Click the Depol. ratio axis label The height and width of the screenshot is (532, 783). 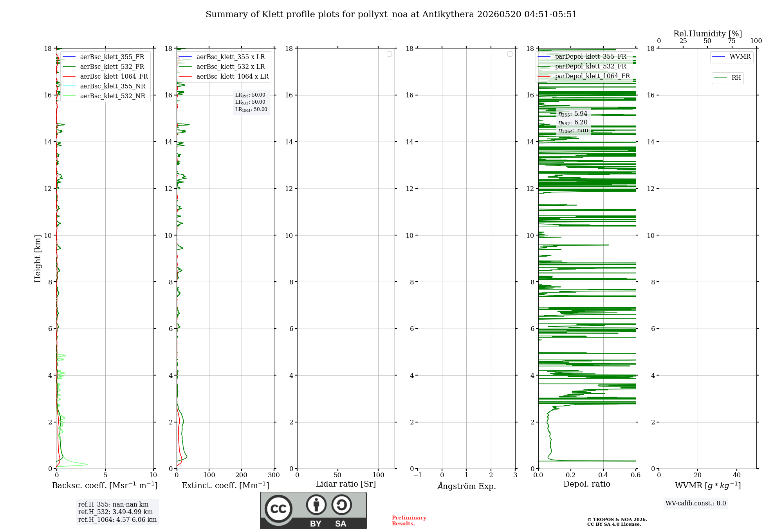pos(587,484)
